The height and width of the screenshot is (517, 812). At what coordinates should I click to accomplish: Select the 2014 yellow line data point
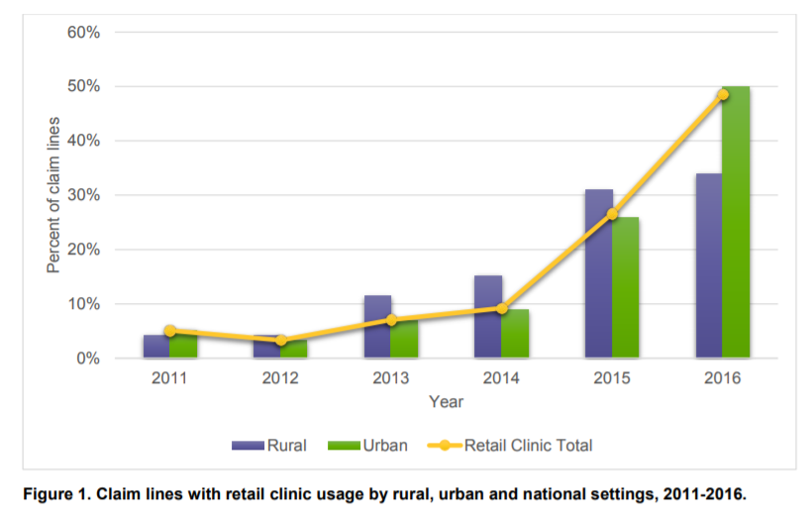502,309
